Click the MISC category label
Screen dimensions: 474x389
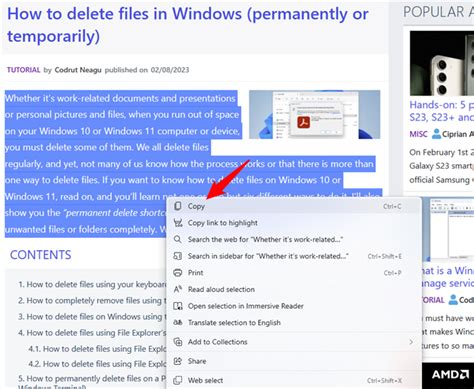point(418,134)
